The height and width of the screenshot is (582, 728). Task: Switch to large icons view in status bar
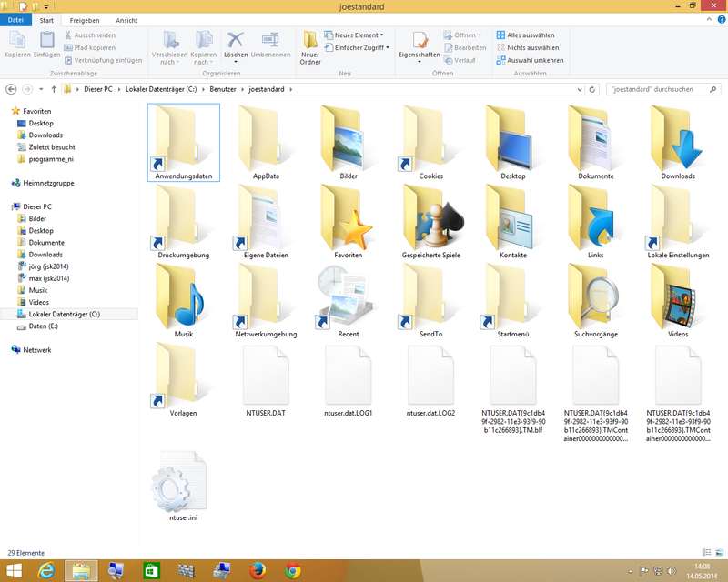point(718,552)
